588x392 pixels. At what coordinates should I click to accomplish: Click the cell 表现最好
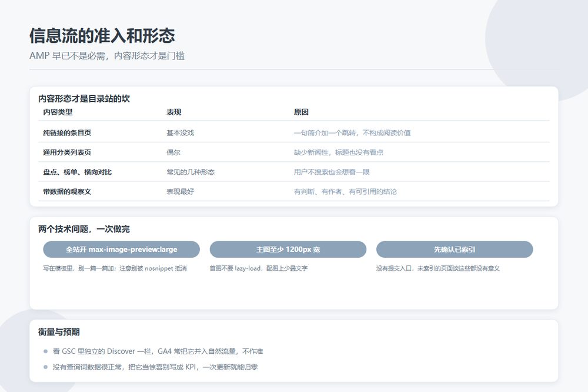[x=181, y=191]
